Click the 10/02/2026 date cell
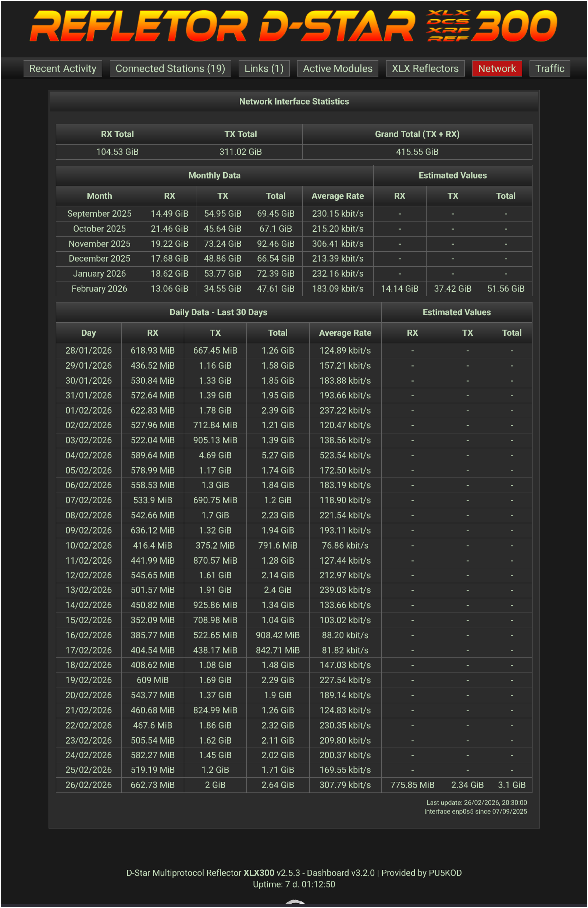Image resolution: width=588 pixels, height=908 pixels. tap(89, 546)
